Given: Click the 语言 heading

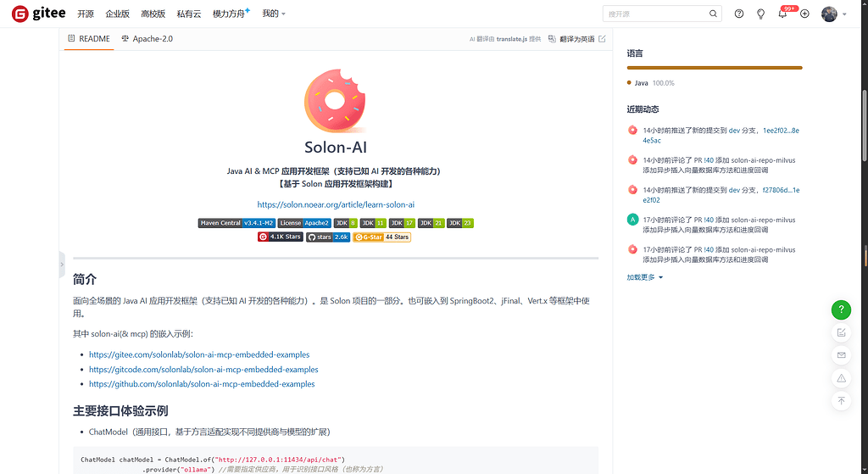Looking at the screenshot, I should point(635,53).
